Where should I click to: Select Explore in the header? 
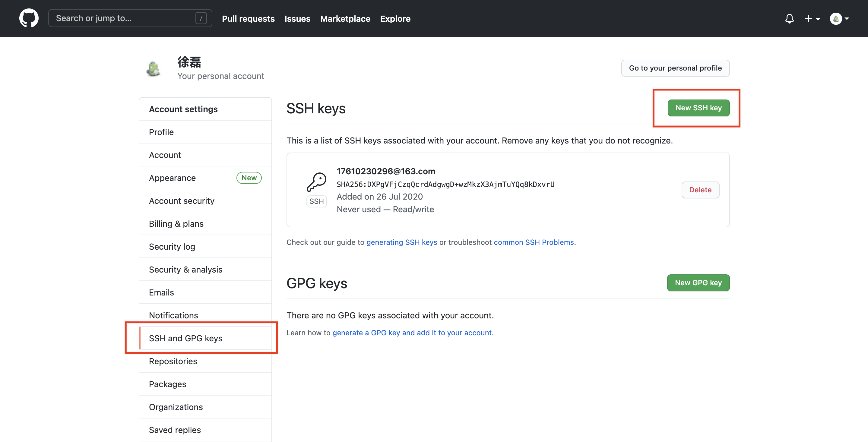point(395,18)
